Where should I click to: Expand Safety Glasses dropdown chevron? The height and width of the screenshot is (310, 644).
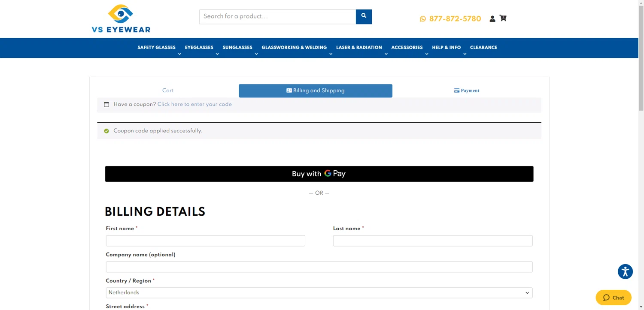click(x=179, y=54)
